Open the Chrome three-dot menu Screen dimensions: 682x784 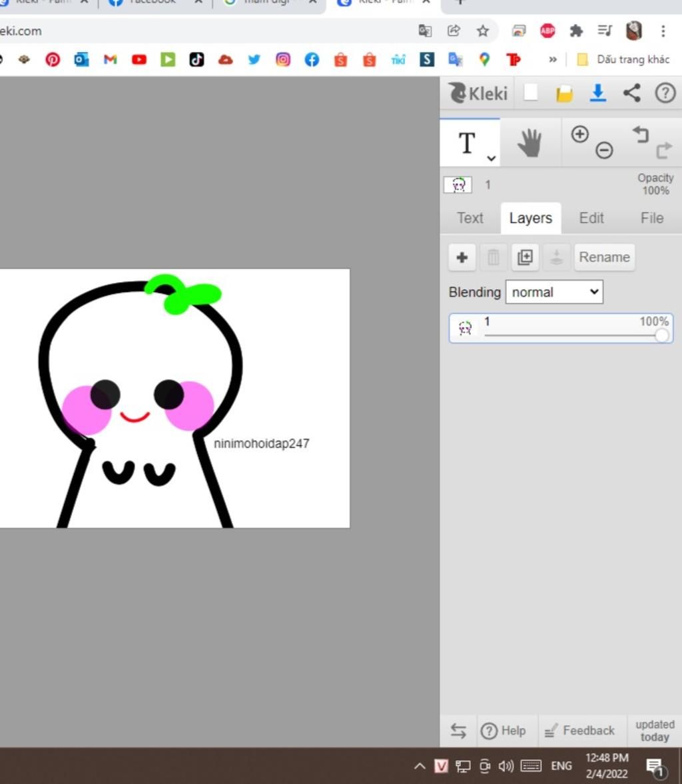click(x=663, y=31)
